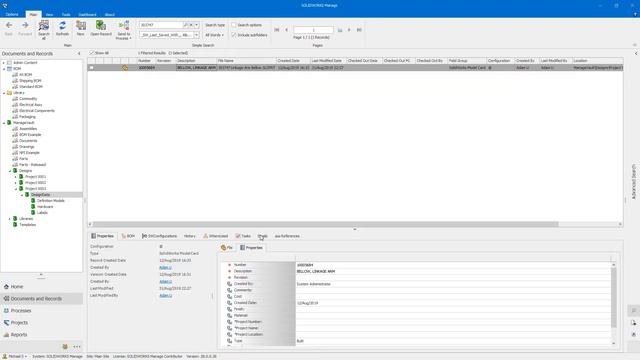Switch to the Tools ribbon tab
The height and width of the screenshot is (360, 640).
pos(66,14)
